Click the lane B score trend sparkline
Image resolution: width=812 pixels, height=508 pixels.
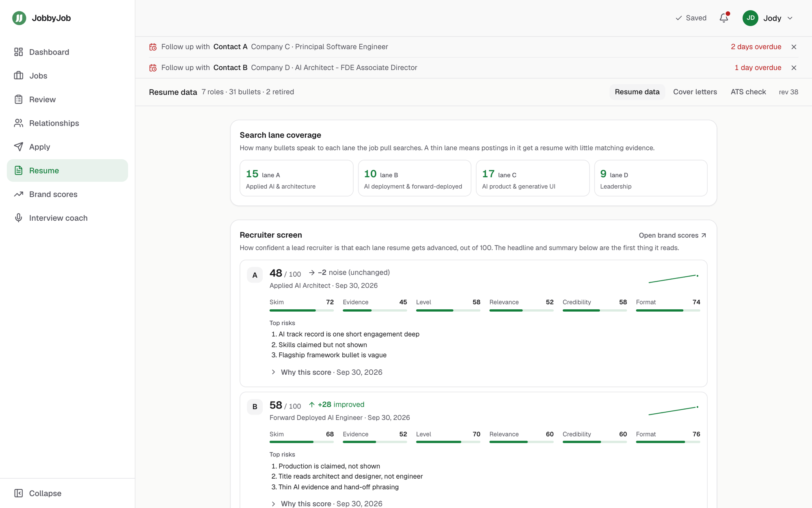(x=674, y=410)
